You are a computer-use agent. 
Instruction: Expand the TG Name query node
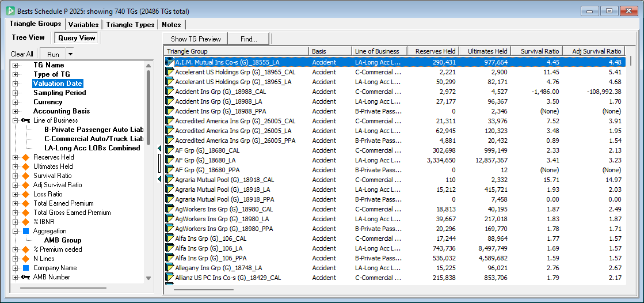tap(16, 65)
